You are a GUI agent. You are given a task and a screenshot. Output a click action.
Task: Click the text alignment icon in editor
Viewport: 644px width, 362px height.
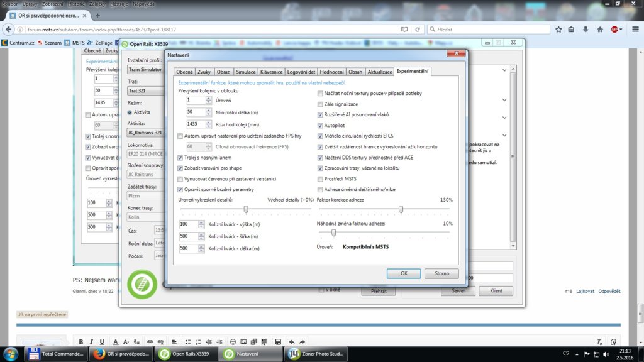point(174,341)
